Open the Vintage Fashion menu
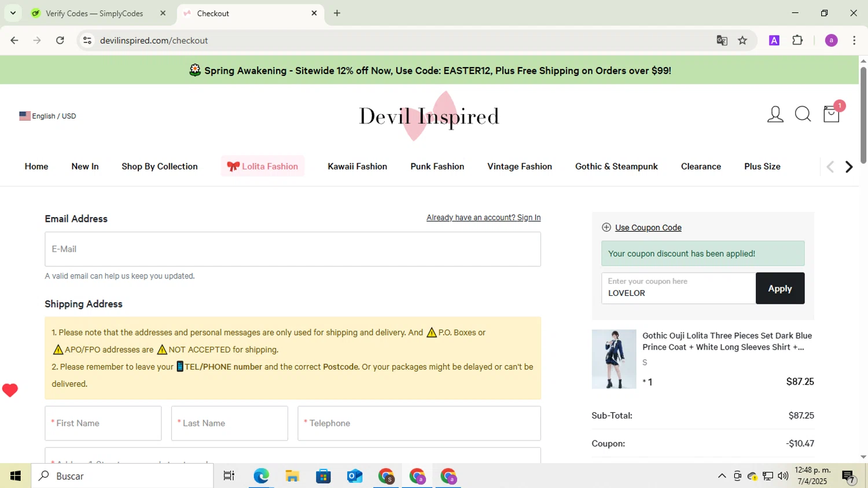 coord(520,166)
